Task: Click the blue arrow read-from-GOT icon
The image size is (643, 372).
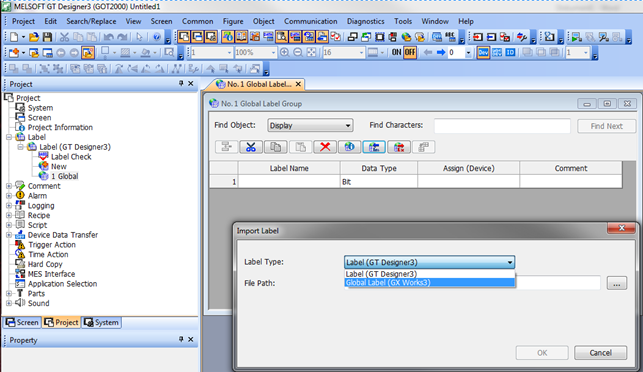Action: click(491, 37)
